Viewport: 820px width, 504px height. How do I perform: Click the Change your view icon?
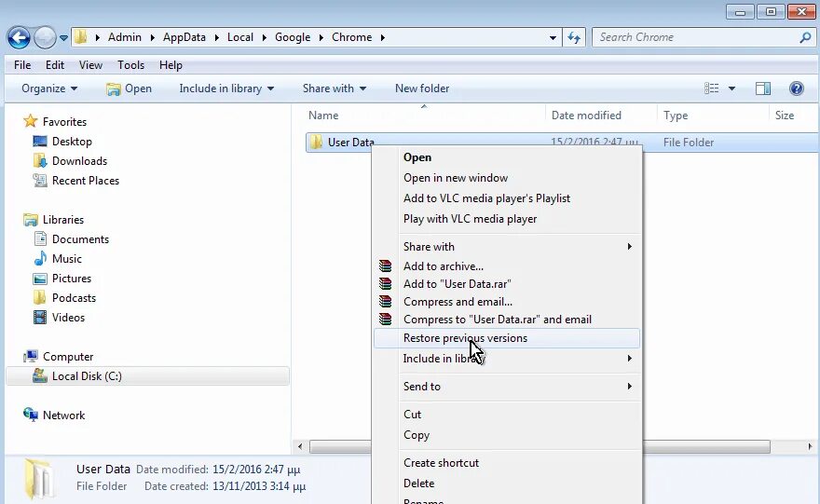[712, 89]
